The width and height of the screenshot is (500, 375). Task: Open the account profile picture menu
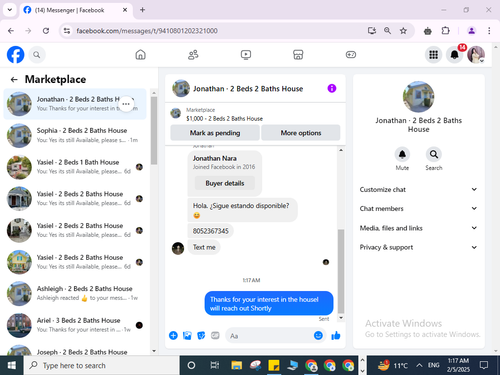pyautogui.click(x=476, y=55)
